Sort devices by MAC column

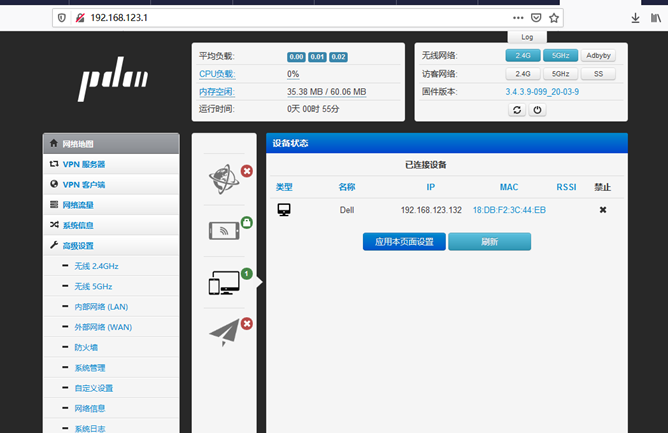509,187
